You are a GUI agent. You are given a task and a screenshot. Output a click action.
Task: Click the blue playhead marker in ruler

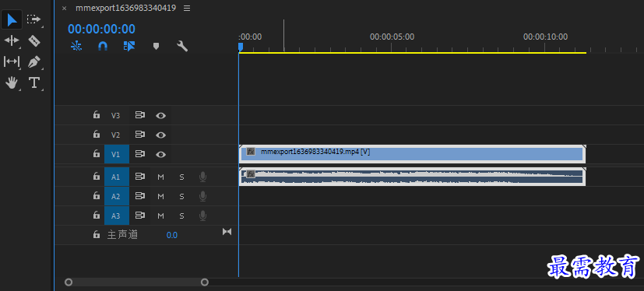[241, 47]
